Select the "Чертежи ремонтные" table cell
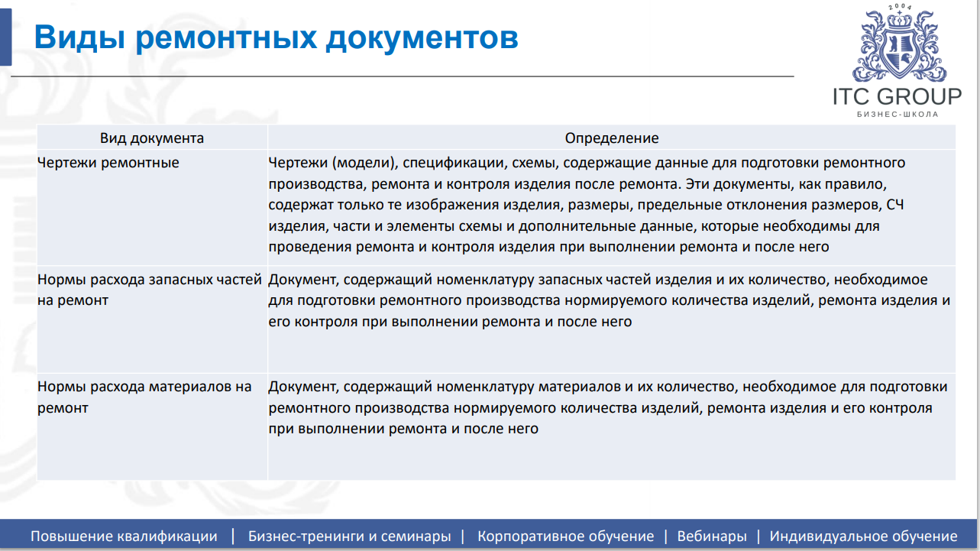Viewport: 980px width, 551px height. [x=152, y=208]
